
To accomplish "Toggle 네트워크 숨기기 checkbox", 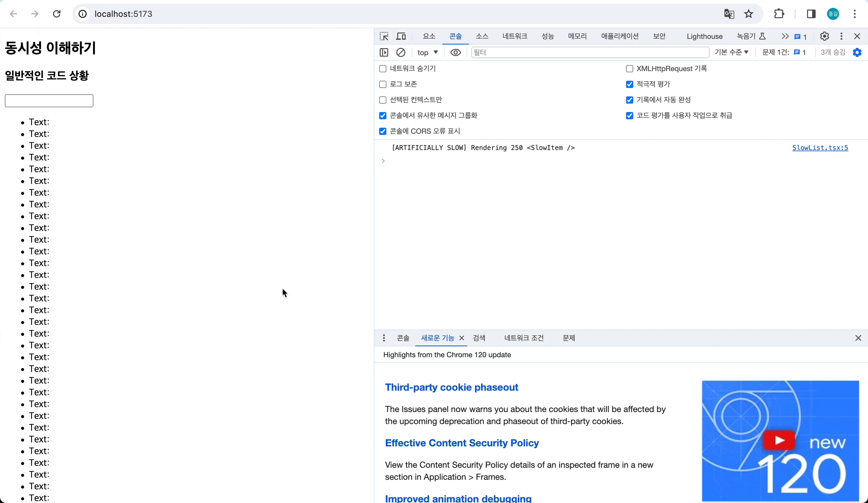I will pyautogui.click(x=382, y=68).
